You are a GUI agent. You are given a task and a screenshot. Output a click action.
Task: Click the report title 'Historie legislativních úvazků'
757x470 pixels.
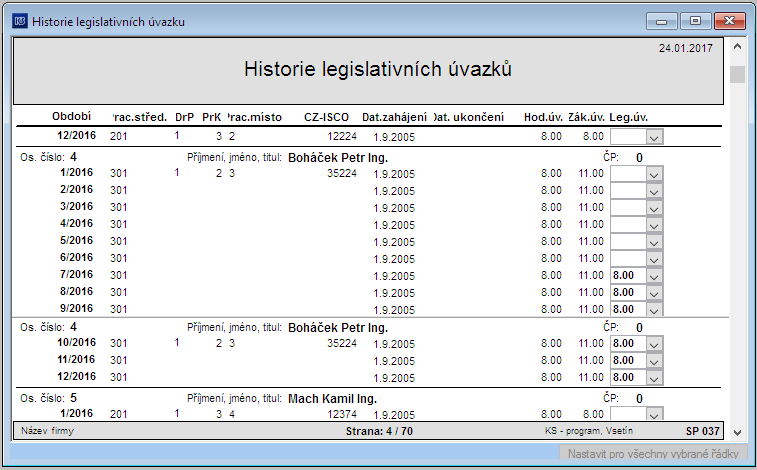click(378, 69)
